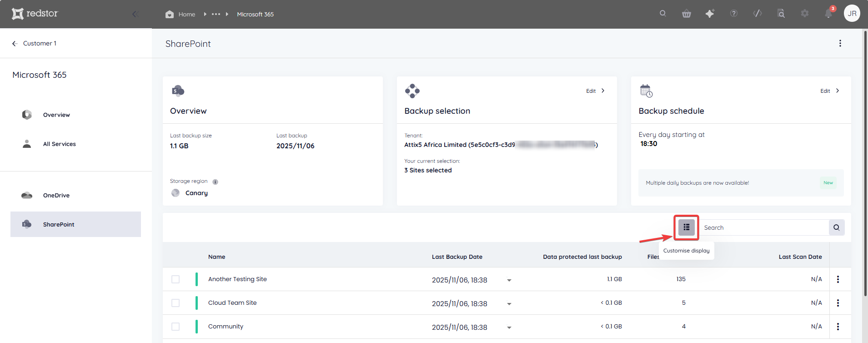This screenshot has height=343, width=868.
Task: Tick the Cloud Team Site checkbox
Action: (x=176, y=303)
